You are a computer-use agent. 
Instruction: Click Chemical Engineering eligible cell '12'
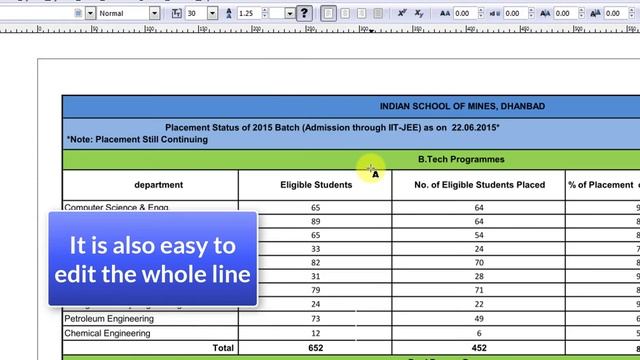tap(316, 333)
